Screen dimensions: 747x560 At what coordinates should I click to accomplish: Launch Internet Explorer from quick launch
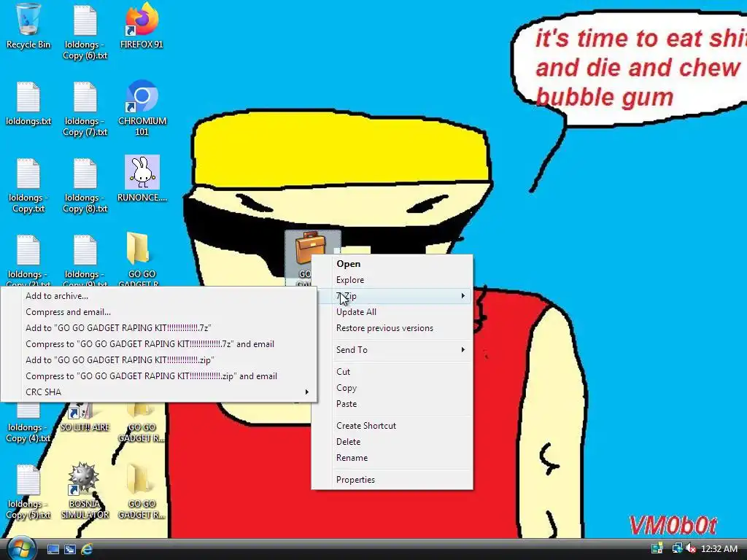(87, 549)
